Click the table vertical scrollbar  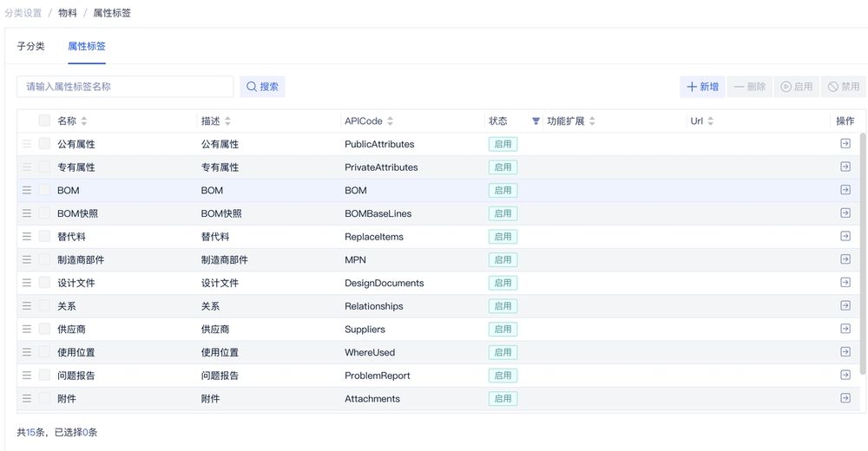(862, 253)
